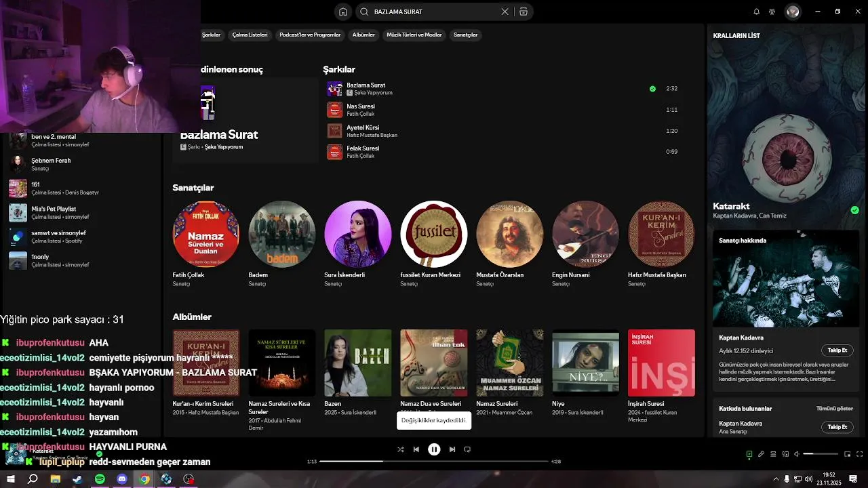Open Windows taskbar search
Viewport: 868px width, 488px height.
coord(33,479)
